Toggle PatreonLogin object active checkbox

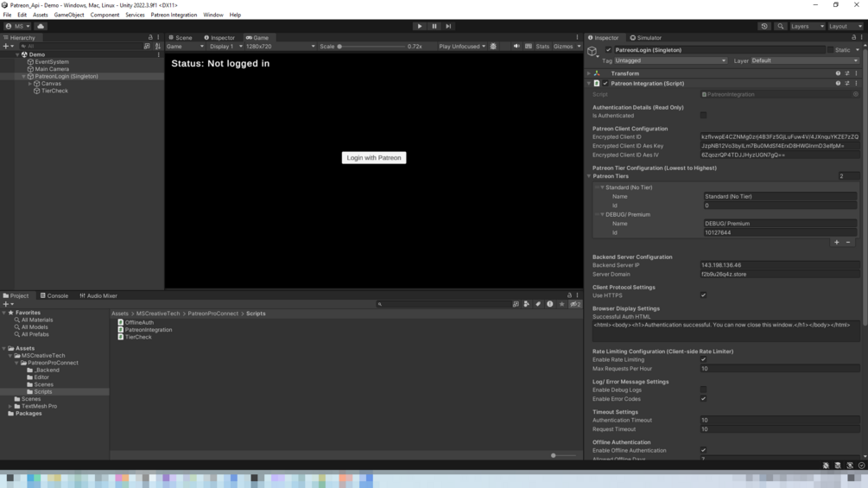tap(608, 50)
